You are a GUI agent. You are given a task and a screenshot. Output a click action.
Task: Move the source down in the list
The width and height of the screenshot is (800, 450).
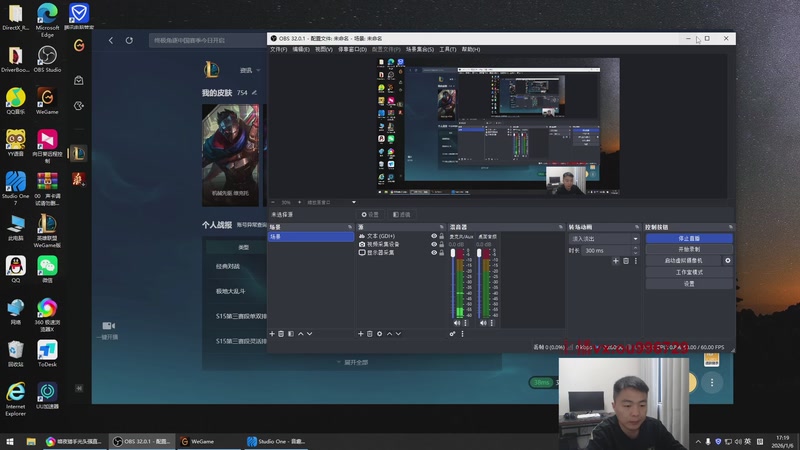pos(398,334)
